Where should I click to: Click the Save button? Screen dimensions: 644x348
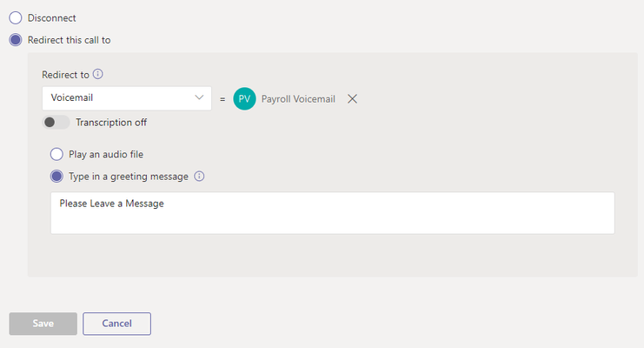click(43, 324)
